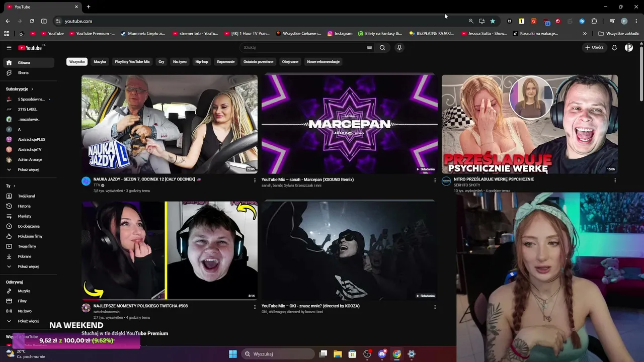
Task: Open a new browser tab
Action: [x=89, y=7]
